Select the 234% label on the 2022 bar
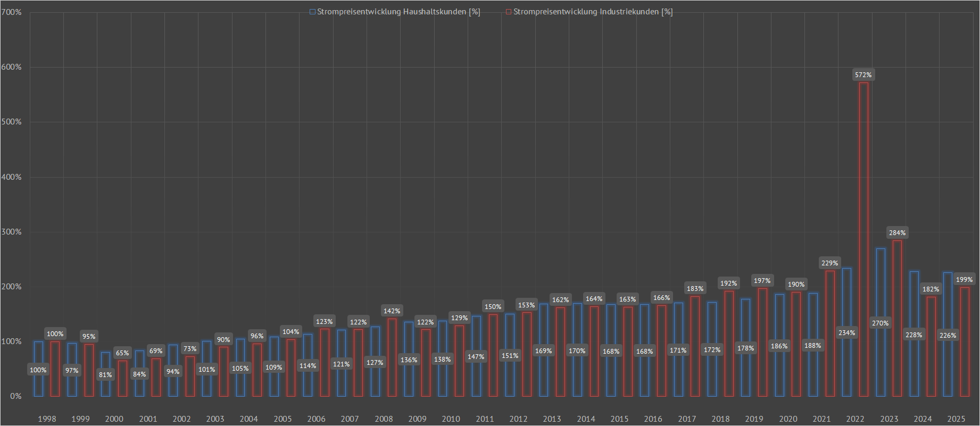 tap(846, 333)
